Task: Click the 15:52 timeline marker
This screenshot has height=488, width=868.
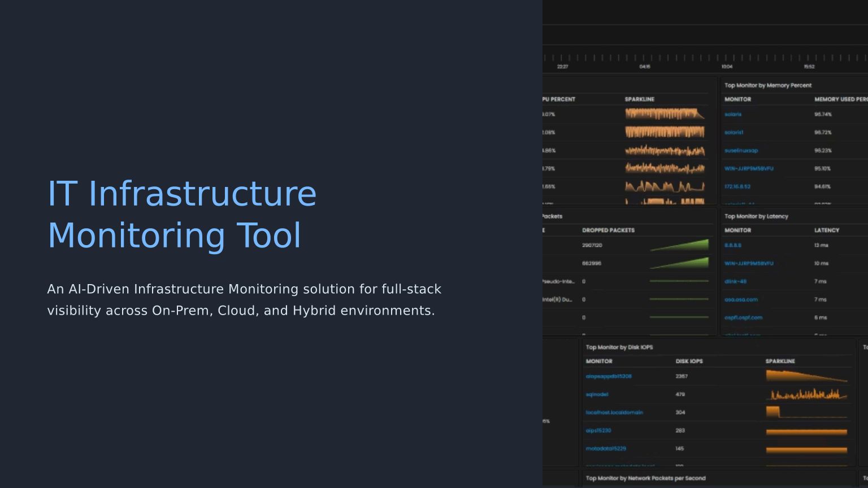Action: click(x=809, y=67)
